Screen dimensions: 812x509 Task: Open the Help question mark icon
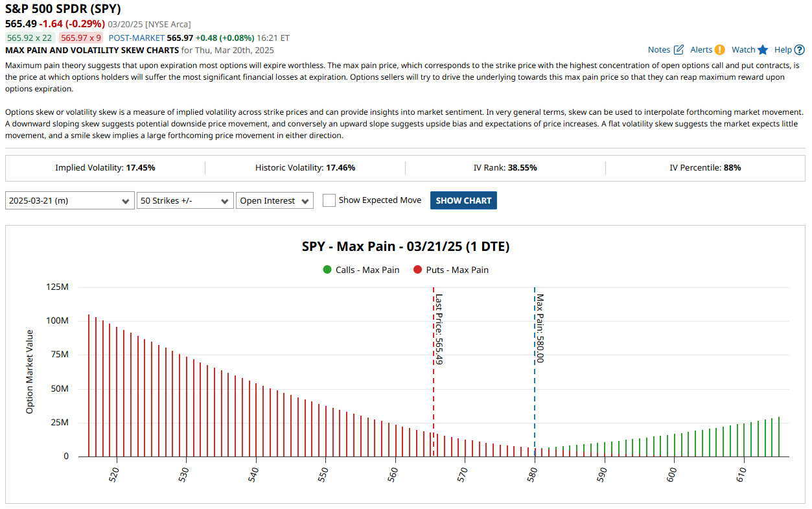[x=800, y=50]
